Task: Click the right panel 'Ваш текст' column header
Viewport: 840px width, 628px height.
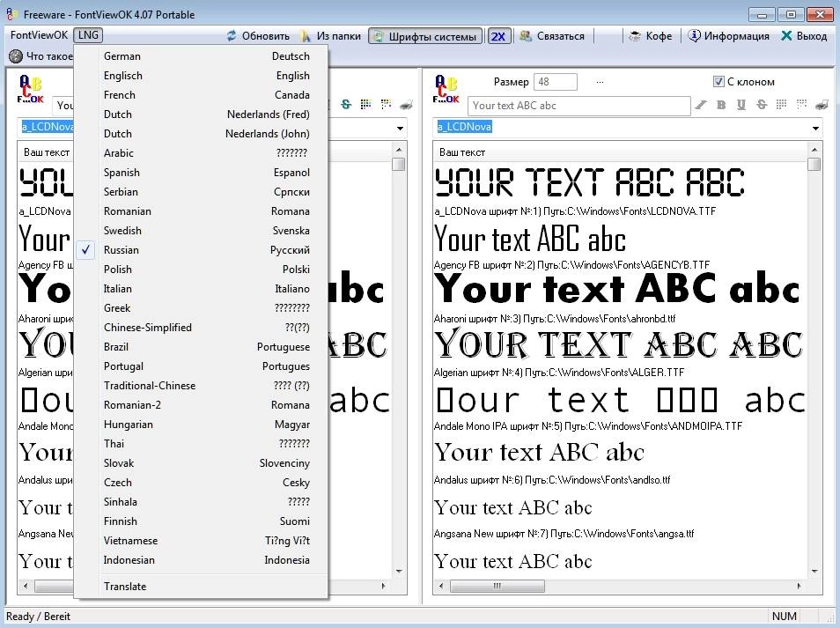Action: [x=620, y=152]
